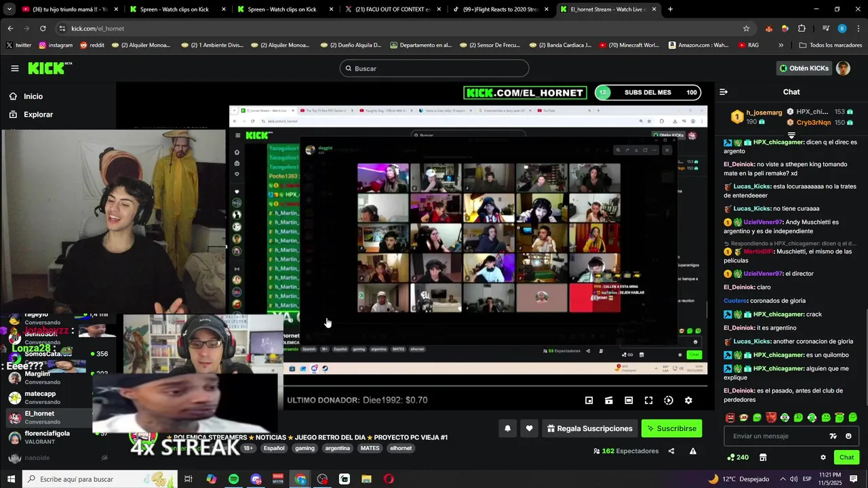Click the argentina tag
The height and width of the screenshot is (488, 868).
337,448
